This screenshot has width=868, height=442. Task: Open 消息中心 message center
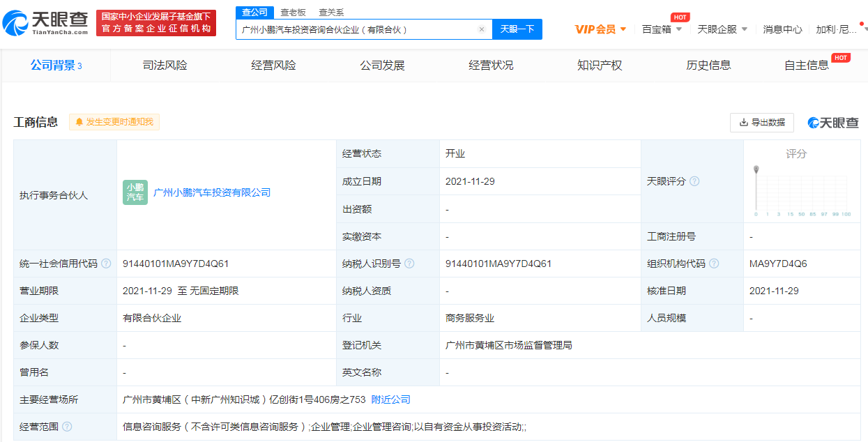point(782,29)
